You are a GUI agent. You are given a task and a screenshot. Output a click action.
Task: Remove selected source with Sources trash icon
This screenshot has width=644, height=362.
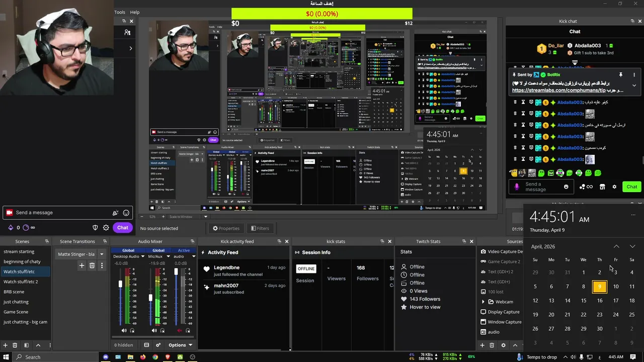492,345
